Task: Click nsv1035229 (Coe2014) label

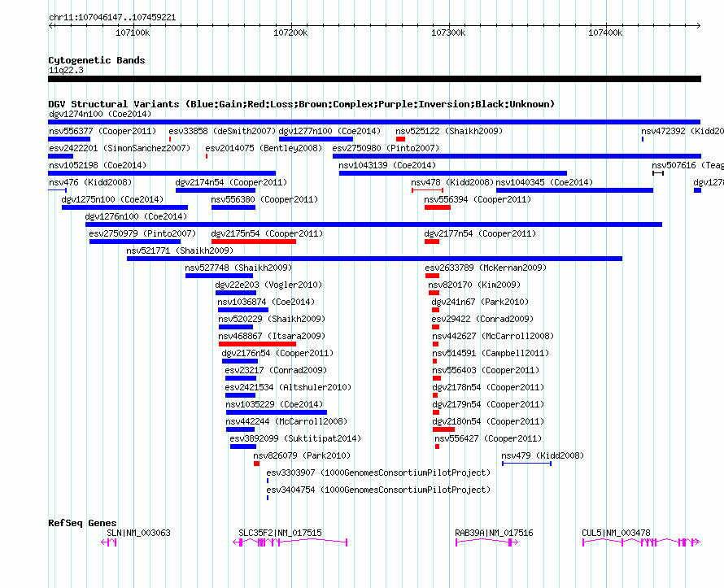Action: 274,404
